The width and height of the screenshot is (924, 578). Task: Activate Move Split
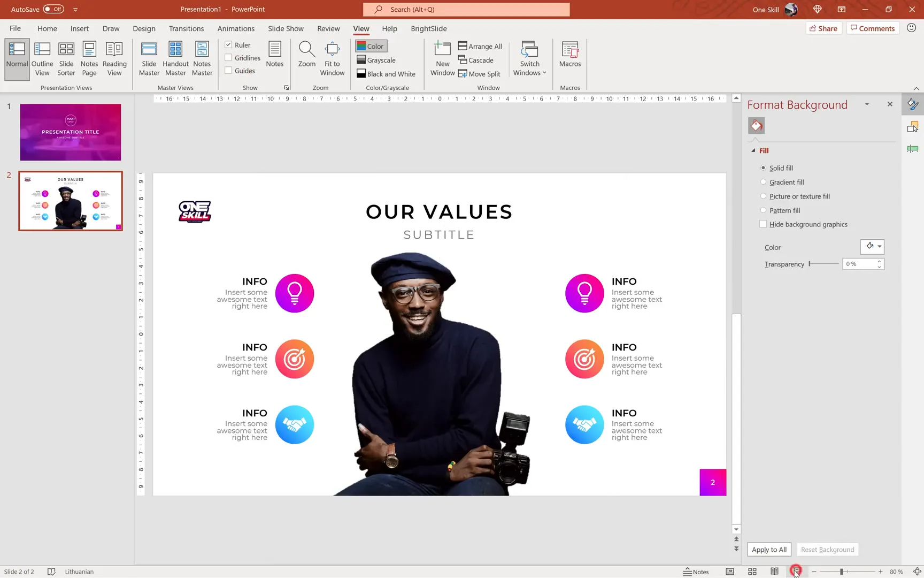point(479,74)
